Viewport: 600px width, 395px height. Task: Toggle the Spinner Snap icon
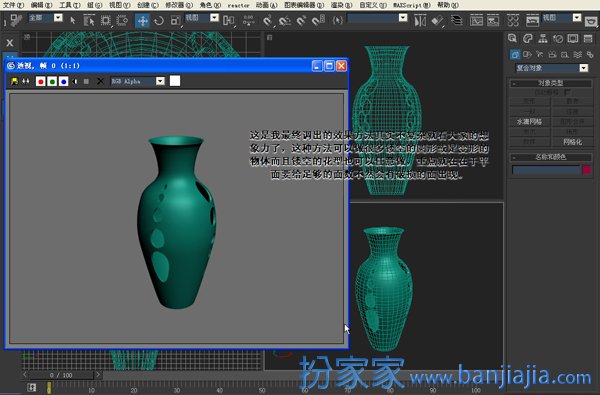point(318,20)
